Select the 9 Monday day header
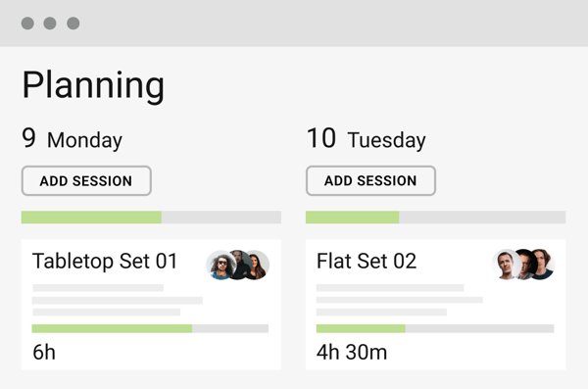Screen dimensions: 588x389 click(72, 139)
